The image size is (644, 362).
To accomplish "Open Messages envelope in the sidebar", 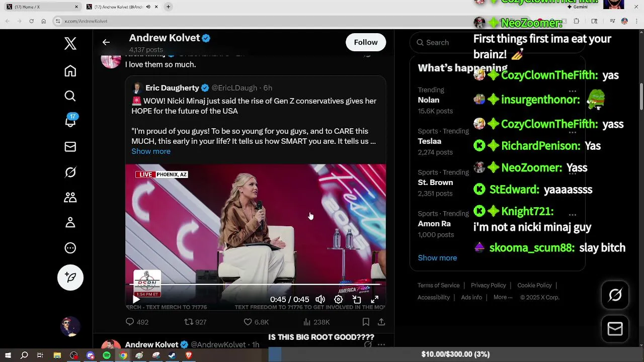I will coord(70,147).
